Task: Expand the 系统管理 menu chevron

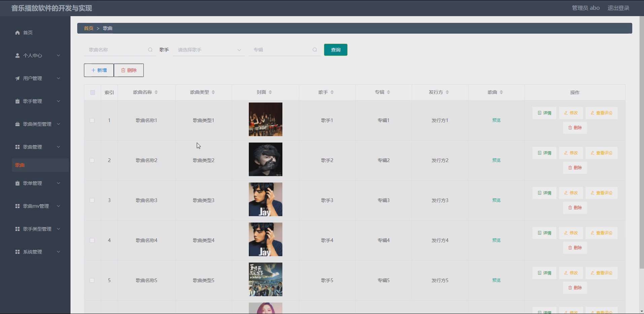Action: (x=59, y=252)
